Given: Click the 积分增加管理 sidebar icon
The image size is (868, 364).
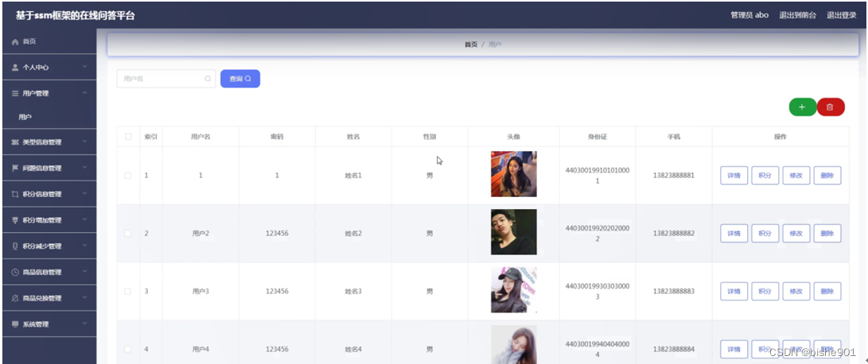Looking at the screenshot, I should pos(15,220).
